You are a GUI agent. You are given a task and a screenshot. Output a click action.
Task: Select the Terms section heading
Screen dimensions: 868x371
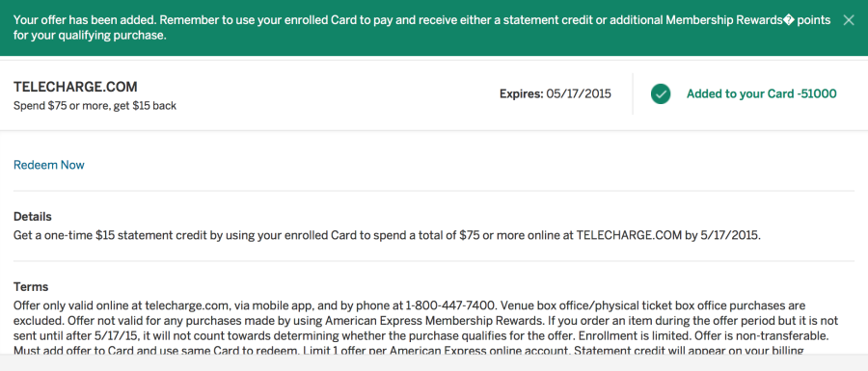tap(31, 287)
